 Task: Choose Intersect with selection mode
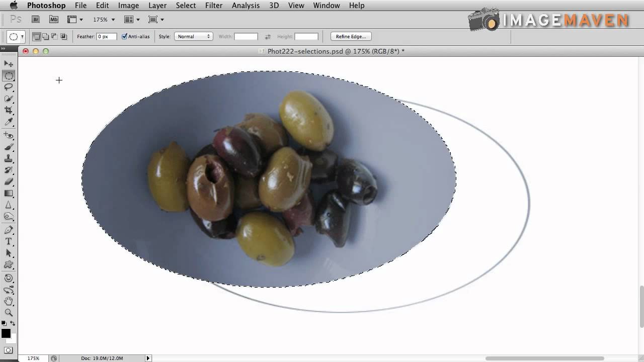coord(63,37)
